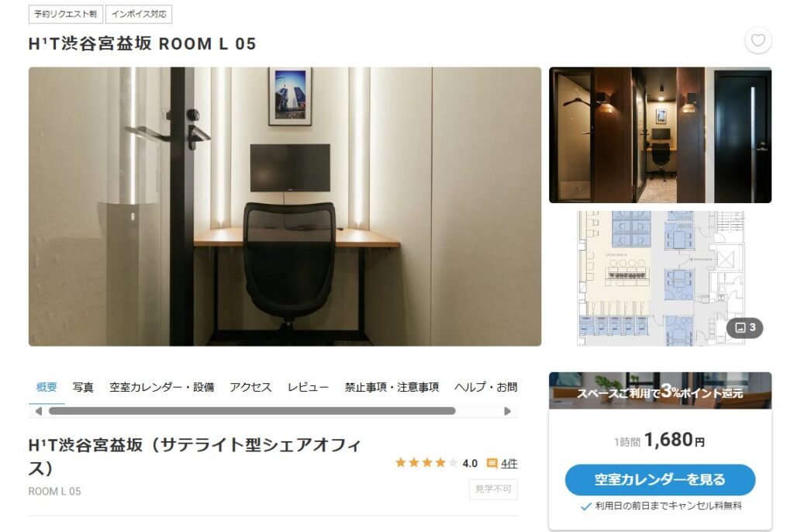Click the horizontal tab scrollbar thumb
Viewport: 794px width, 532px height.
click(252, 411)
